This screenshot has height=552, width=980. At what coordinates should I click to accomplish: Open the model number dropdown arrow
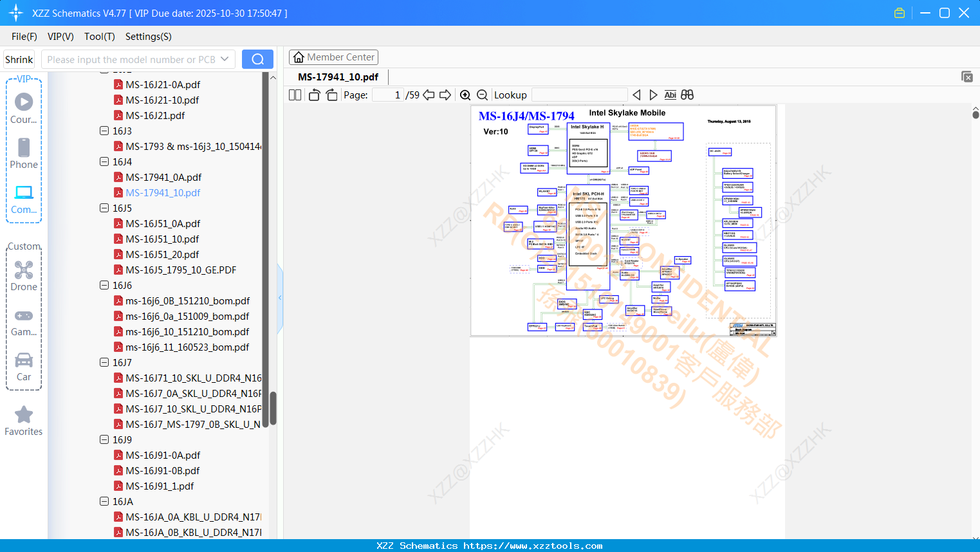pos(225,59)
